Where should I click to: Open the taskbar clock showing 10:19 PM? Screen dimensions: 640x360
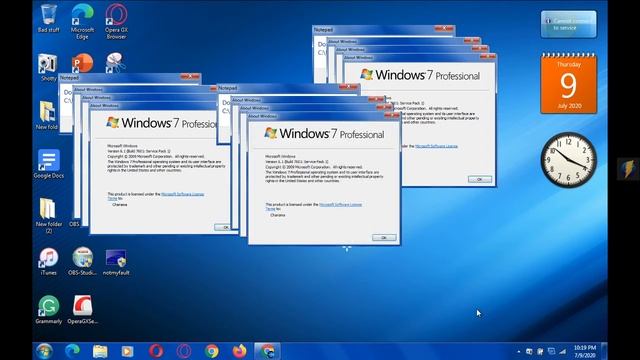pos(585,351)
